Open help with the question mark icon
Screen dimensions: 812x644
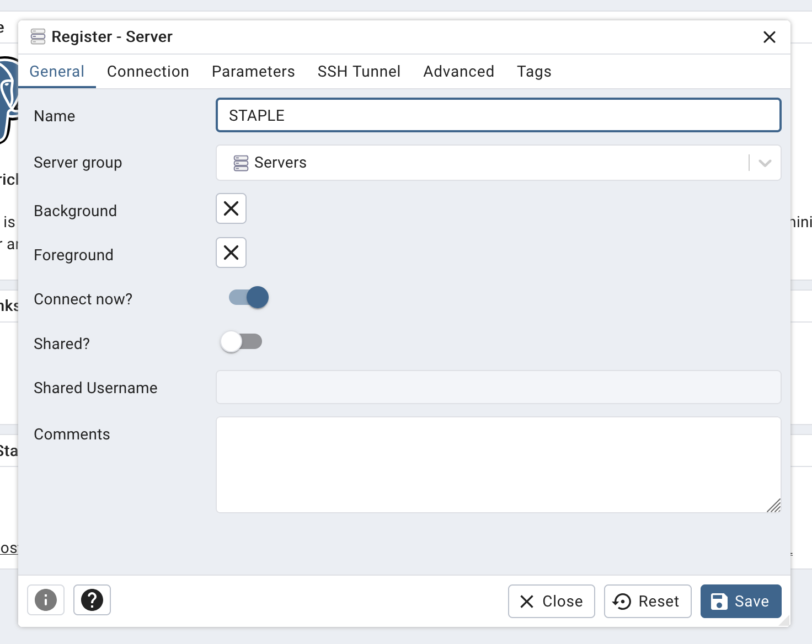click(92, 600)
